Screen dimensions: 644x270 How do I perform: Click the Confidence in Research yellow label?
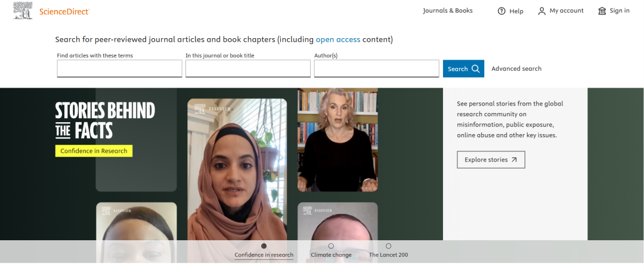[94, 151]
